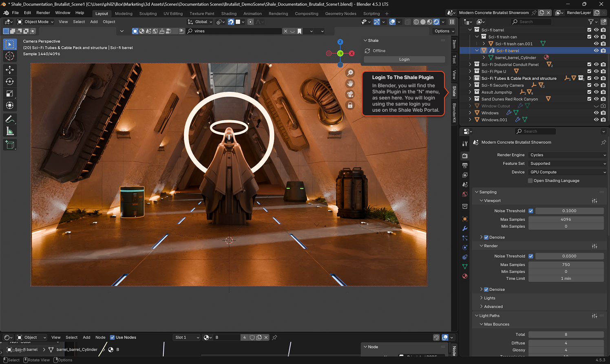Adjust render Max Samples 750 field
This screenshot has height=364, width=610.
pyautogui.click(x=566, y=265)
